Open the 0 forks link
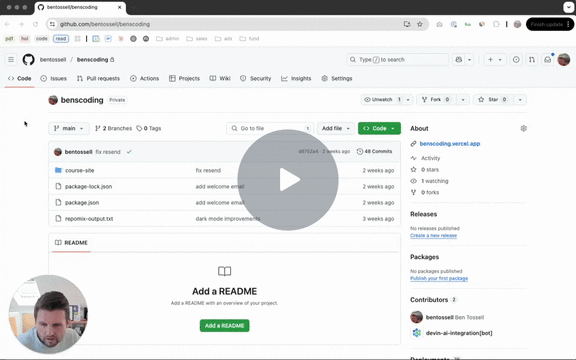The image size is (576, 360). [430, 192]
